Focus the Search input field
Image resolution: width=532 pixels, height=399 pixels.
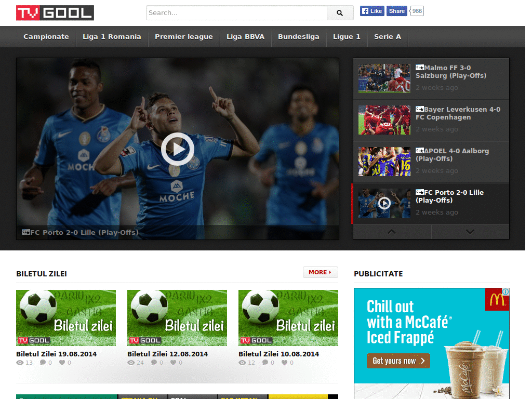point(236,13)
